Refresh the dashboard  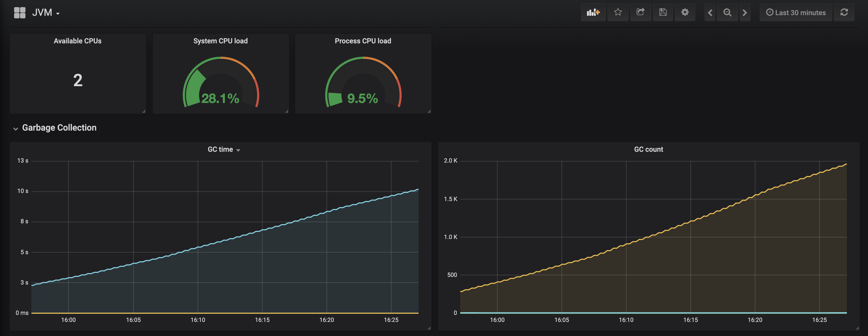click(844, 12)
